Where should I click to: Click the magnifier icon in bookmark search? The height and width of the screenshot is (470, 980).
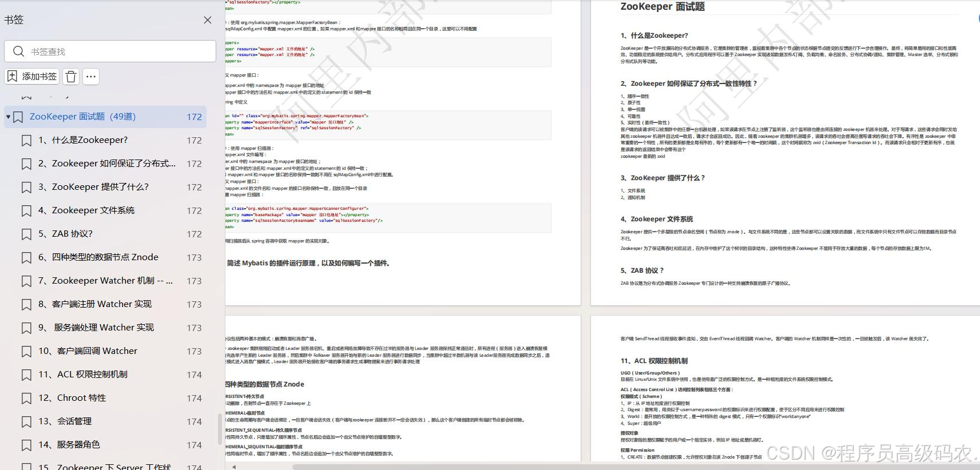click(18, 51)
